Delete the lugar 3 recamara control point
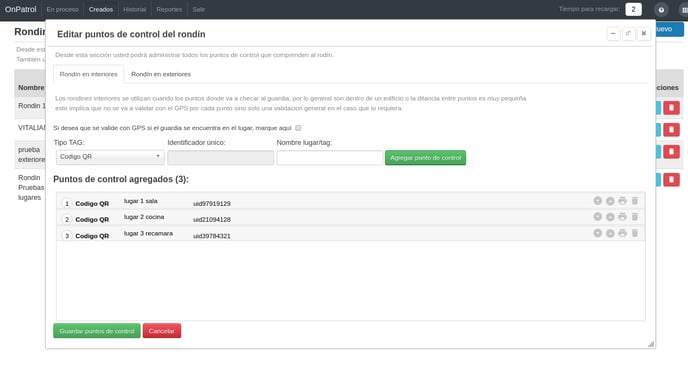 coord(634,233)
